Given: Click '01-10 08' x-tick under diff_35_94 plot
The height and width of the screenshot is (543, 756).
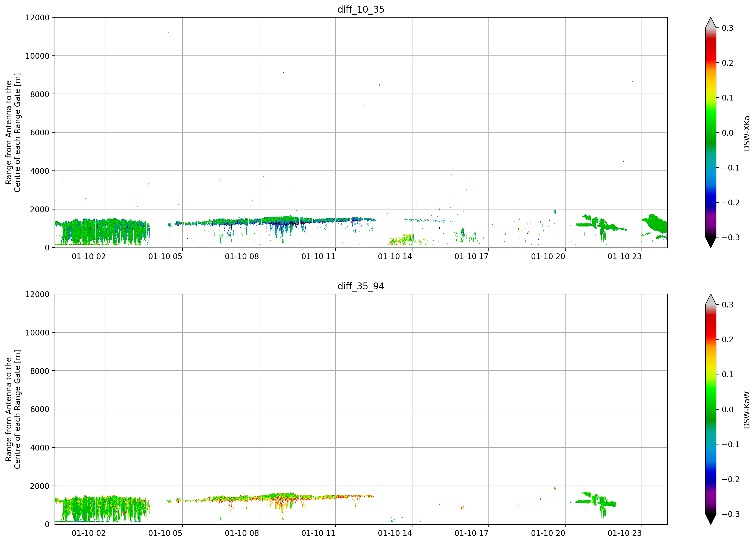Looking at the screenshot, I should 242,533.
